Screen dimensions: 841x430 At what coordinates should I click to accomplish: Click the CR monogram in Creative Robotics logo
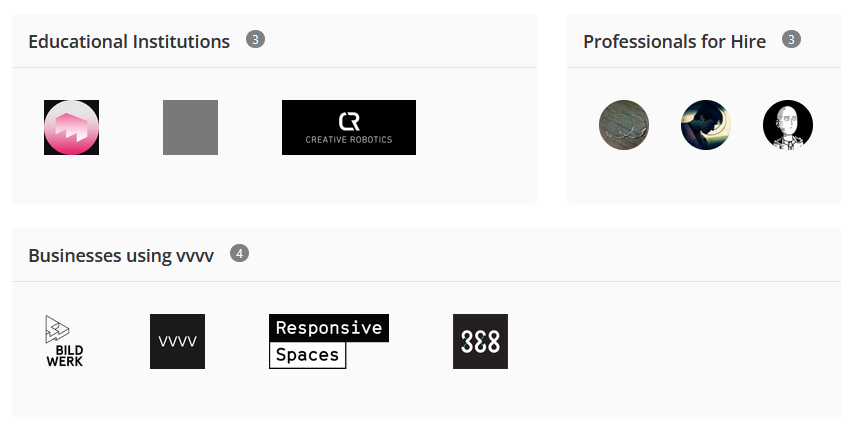[x=349, y=121]
